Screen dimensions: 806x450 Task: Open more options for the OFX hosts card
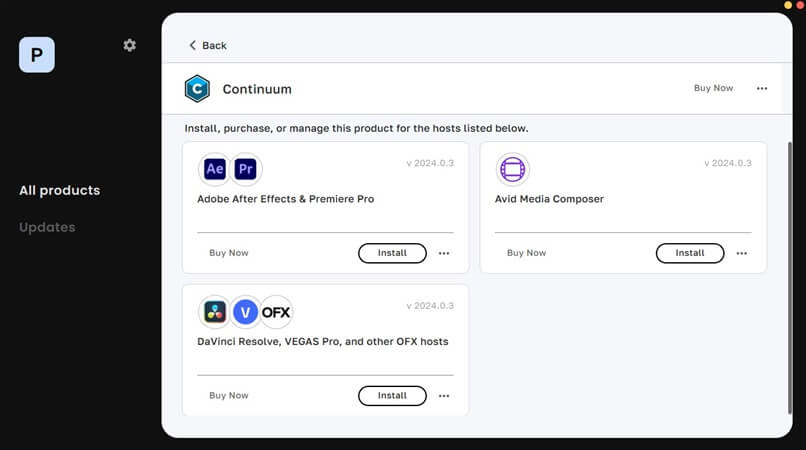(444, 395)
